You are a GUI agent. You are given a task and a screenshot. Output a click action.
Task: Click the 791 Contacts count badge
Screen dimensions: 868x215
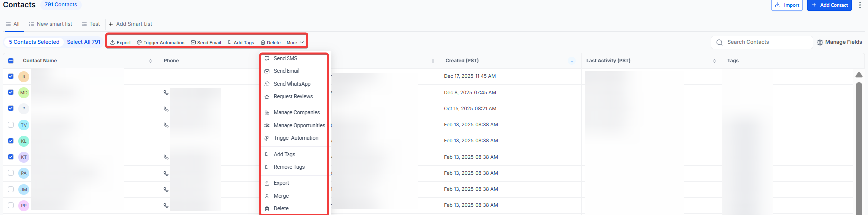(x=61, y=4)
